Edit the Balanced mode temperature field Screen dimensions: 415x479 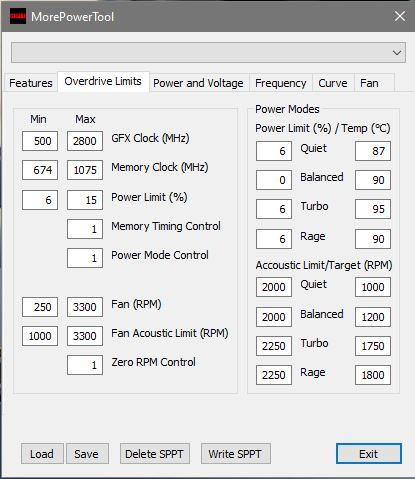(373, 180)
